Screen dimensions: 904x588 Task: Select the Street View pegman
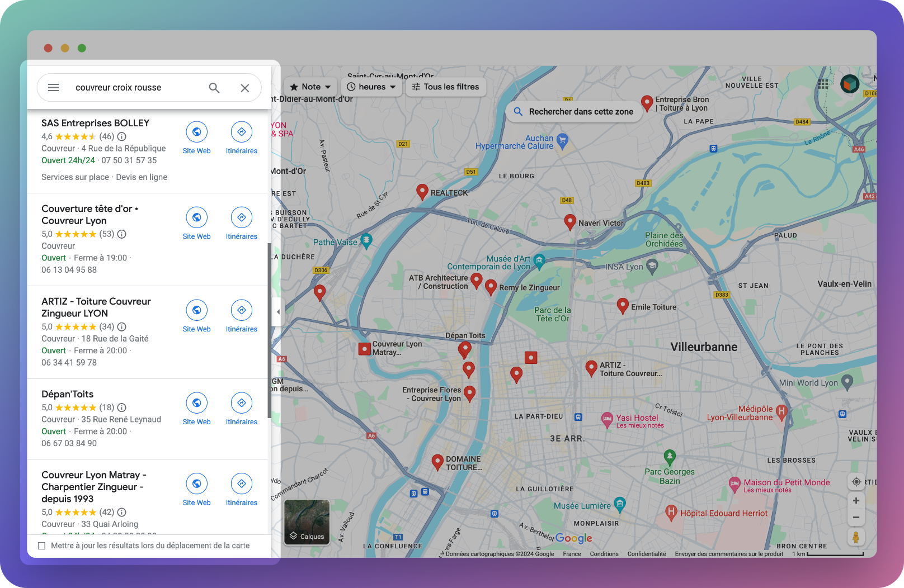(x=856, y=537)
